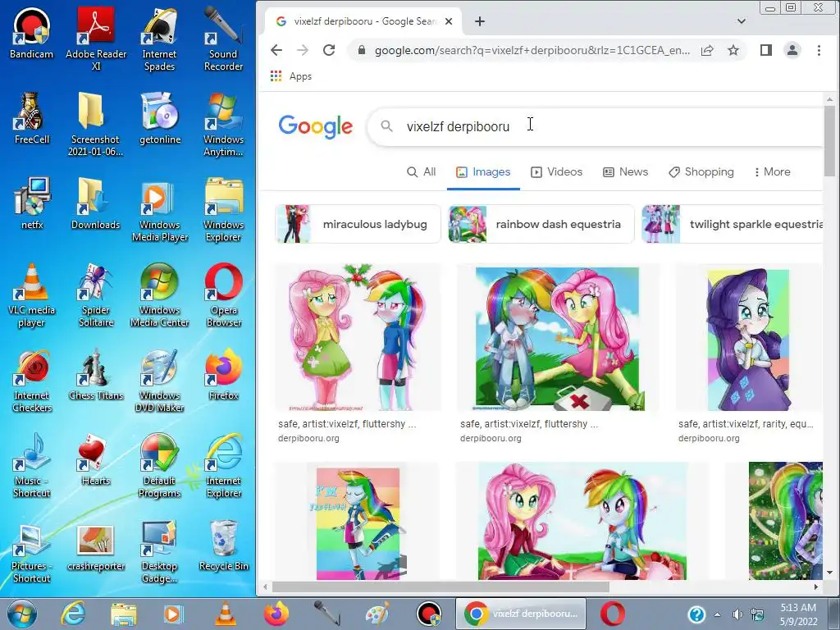Select the Adobe Reader XI desktop icon
This screenshot has width=840, height=630.
96,39
